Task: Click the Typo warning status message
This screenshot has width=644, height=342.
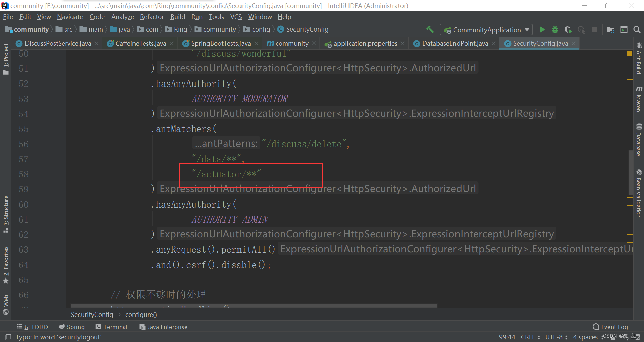Action: pyautogui.click(x=58, y=337)
